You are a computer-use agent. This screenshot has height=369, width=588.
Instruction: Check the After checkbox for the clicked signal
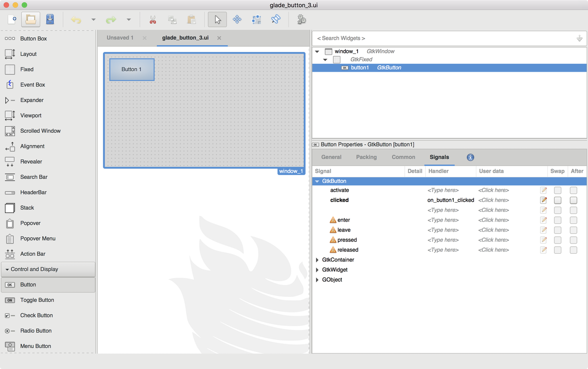[x=573, y=200]
